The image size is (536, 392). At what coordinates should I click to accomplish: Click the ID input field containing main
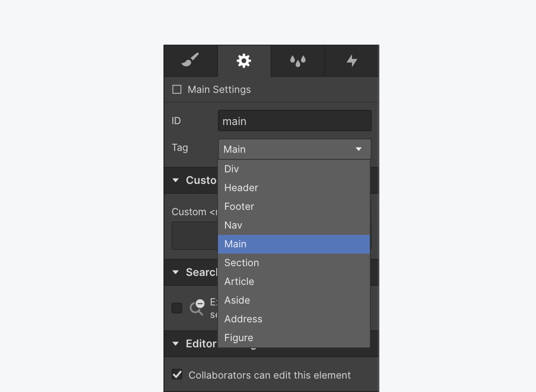click(x=294, y=121)
